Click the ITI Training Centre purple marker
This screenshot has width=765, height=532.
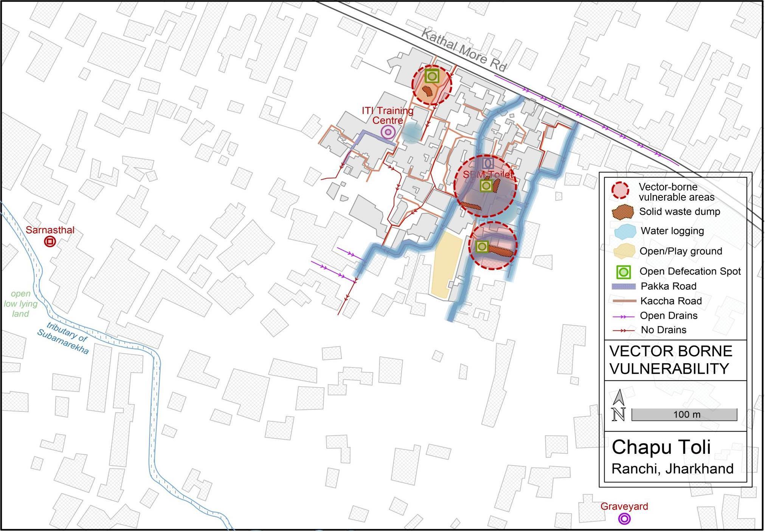(388, 132)
